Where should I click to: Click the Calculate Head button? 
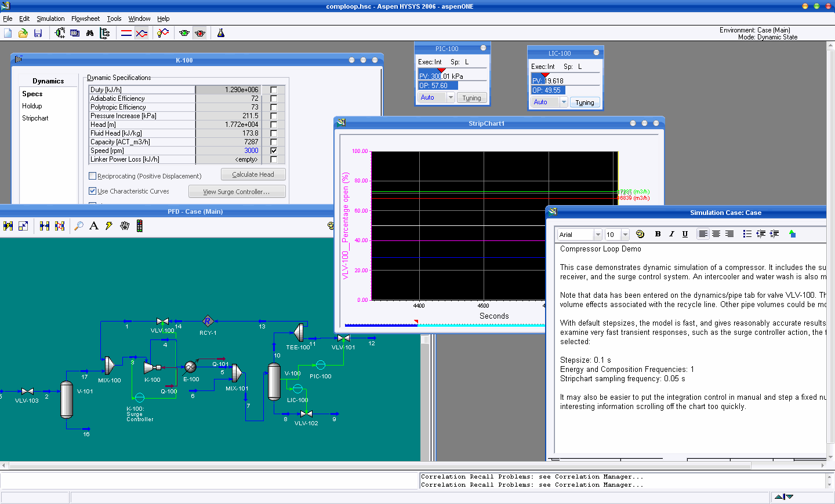click(253, 174)
